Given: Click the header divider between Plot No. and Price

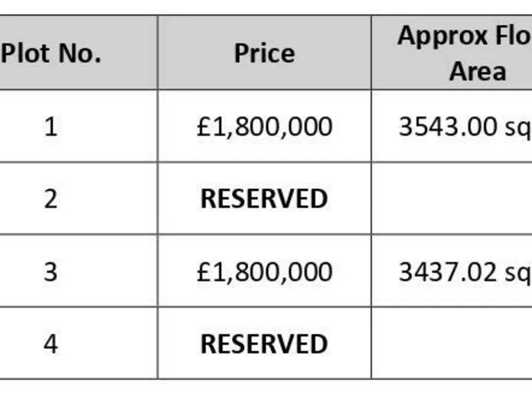Looking at the screenshot, I should pos(158,53).
